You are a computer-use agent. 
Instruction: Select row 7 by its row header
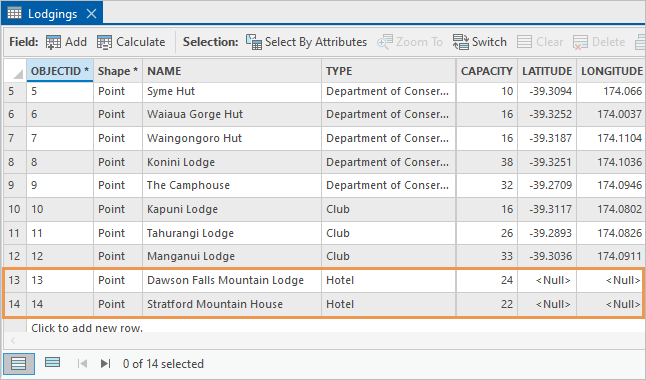[15, 138]
